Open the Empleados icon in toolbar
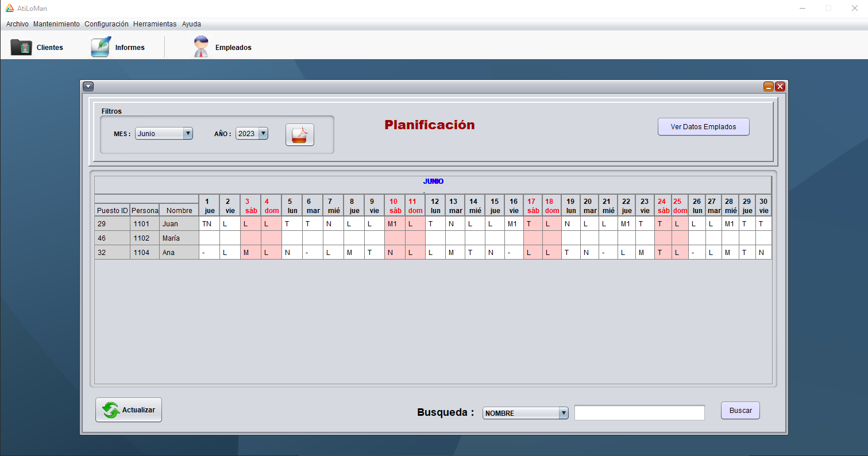This screenshot has width=868, height=456. (201, 46)
